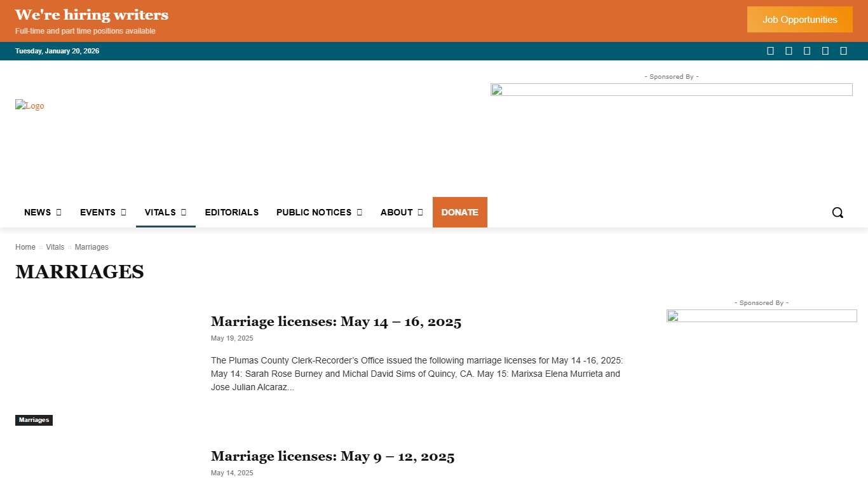Viewport: 868px width, 488px height.
Task: Click the second social icon in teal bar
Action: point(789,50)
